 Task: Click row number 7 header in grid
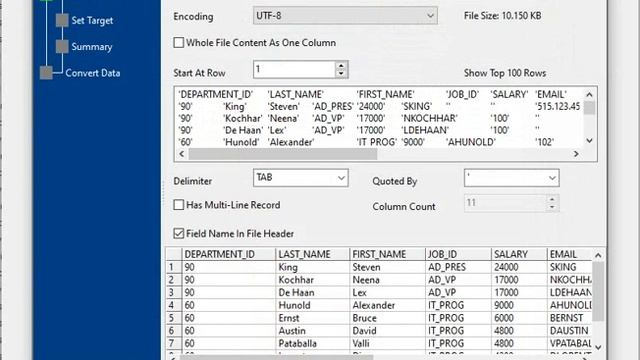coord(173,343)
